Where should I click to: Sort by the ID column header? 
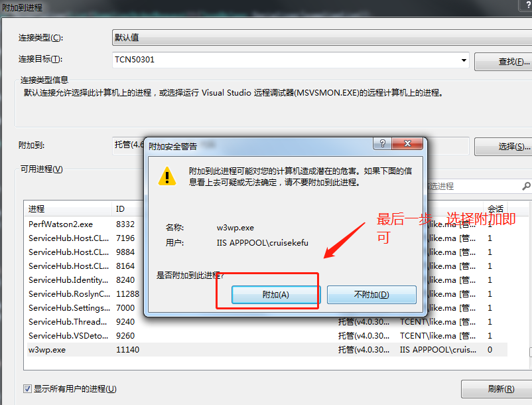[128, 208]
